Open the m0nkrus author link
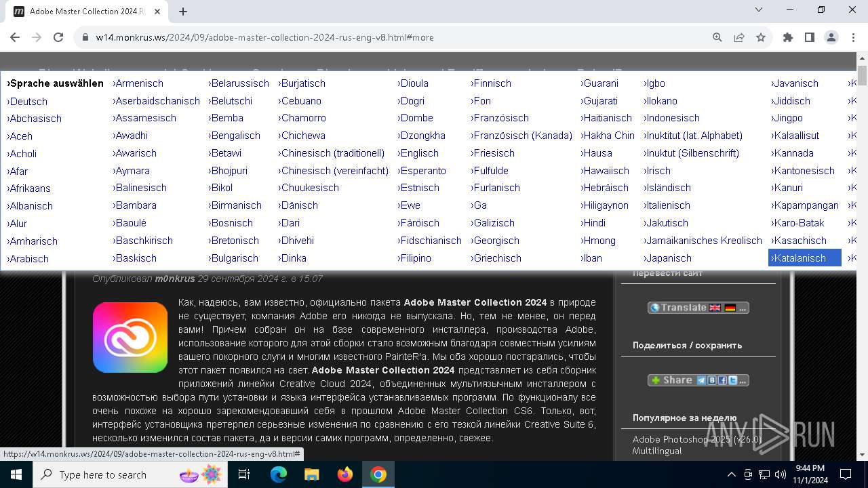 (x=175, y=279)
